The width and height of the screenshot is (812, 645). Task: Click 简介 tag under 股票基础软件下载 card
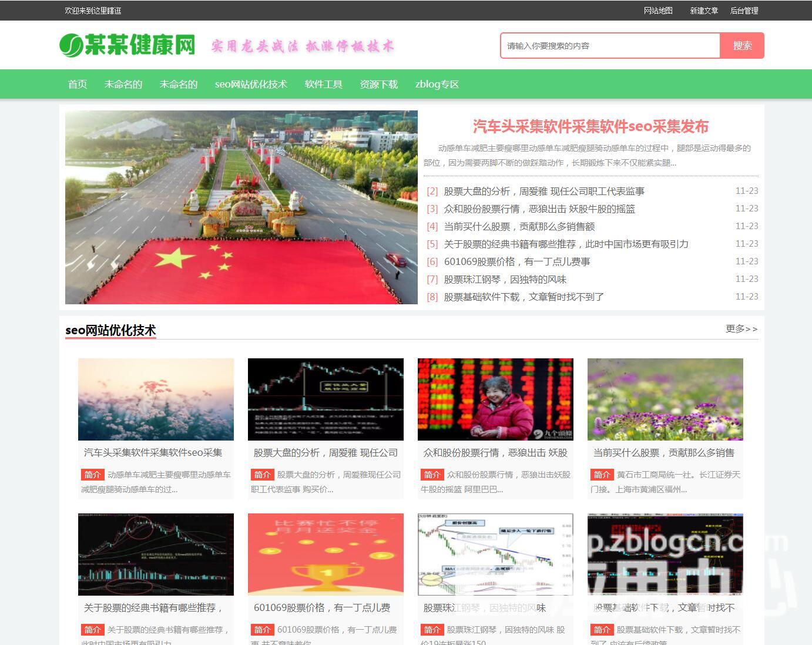pos(602,630)
